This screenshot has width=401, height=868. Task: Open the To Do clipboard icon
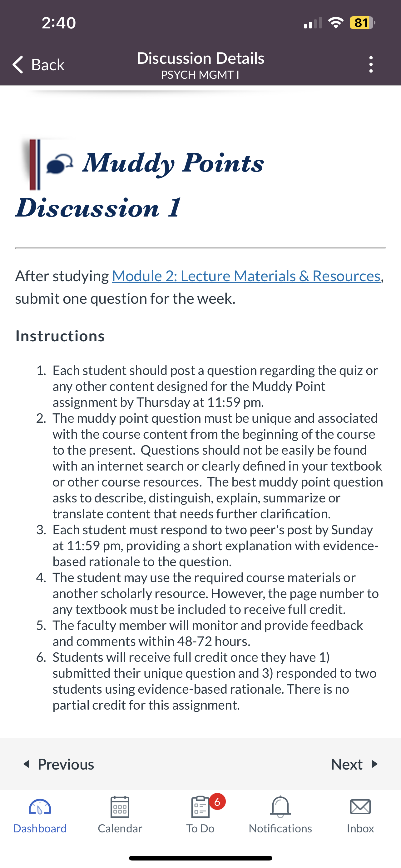pyautogui.click(x=200, y=807)
